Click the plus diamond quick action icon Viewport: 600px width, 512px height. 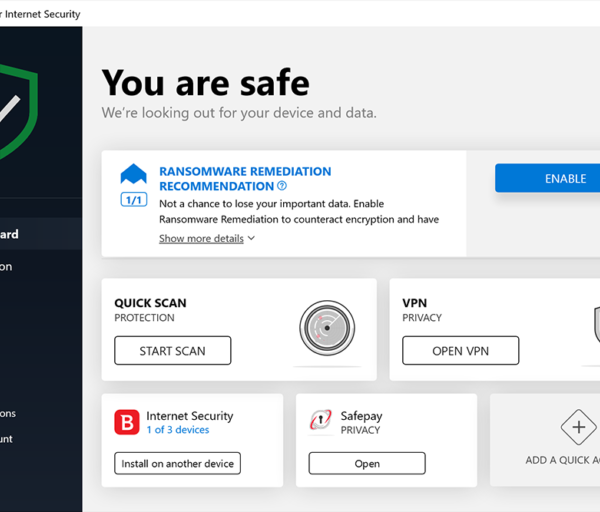pyautogui.click(x=579, y=427)
